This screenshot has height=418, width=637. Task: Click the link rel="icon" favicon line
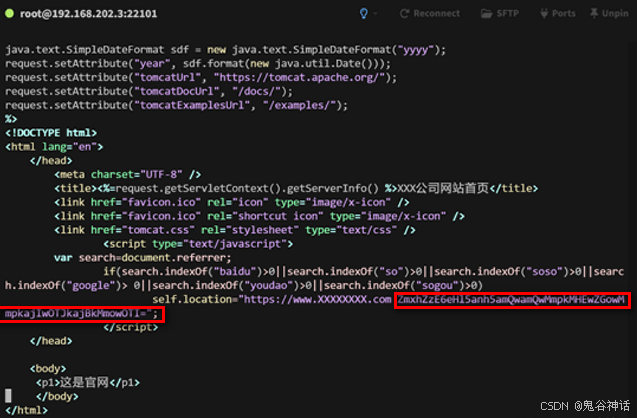click(x=232, y=202)
